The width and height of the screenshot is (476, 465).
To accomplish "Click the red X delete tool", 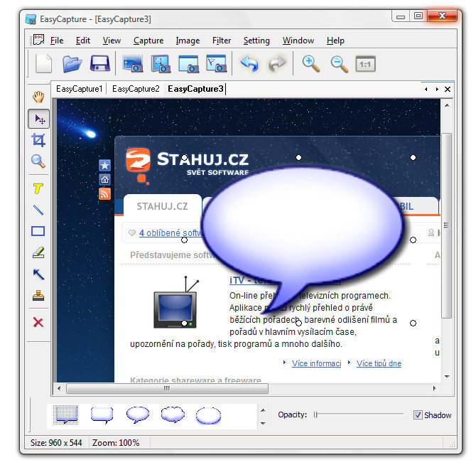I will pos(38,322).
